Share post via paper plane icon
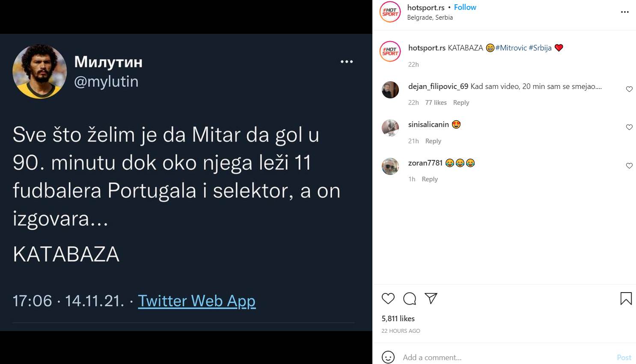 [431, 299]
